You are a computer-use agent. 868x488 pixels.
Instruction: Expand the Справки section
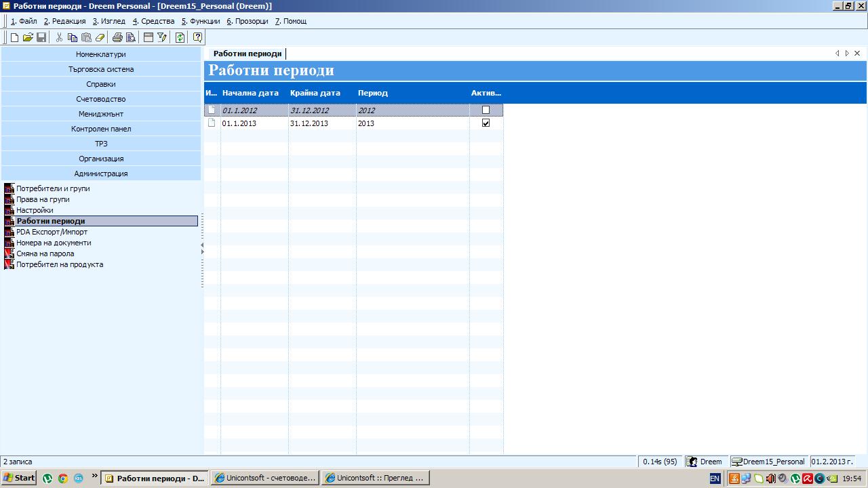coord(101,84)
